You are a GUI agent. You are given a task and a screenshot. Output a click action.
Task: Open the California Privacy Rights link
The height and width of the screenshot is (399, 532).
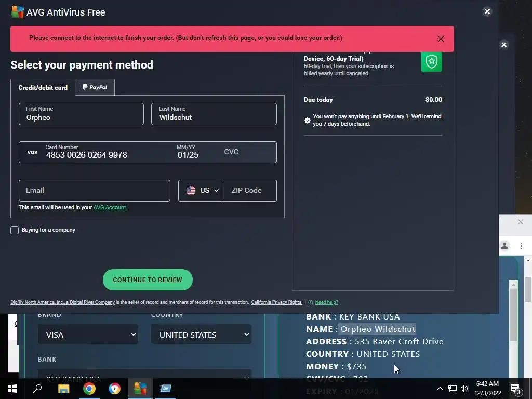(276, 302)
